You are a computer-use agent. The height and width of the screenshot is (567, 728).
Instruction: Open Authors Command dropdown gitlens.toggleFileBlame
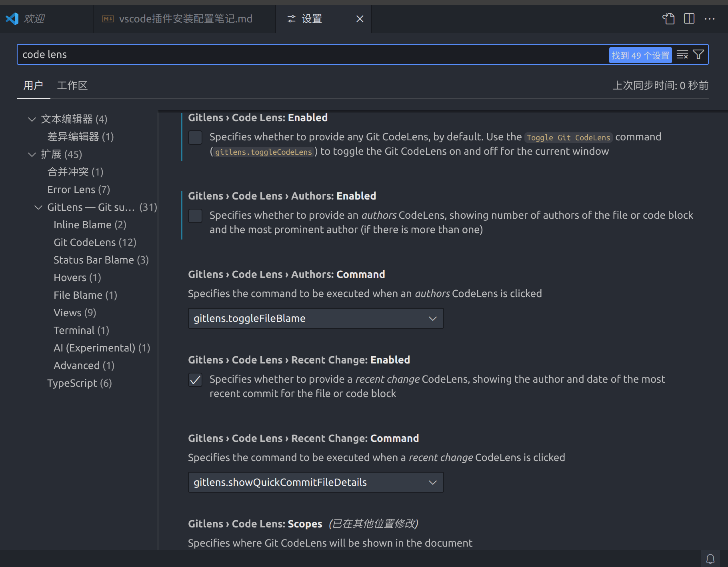coord(316,318)
